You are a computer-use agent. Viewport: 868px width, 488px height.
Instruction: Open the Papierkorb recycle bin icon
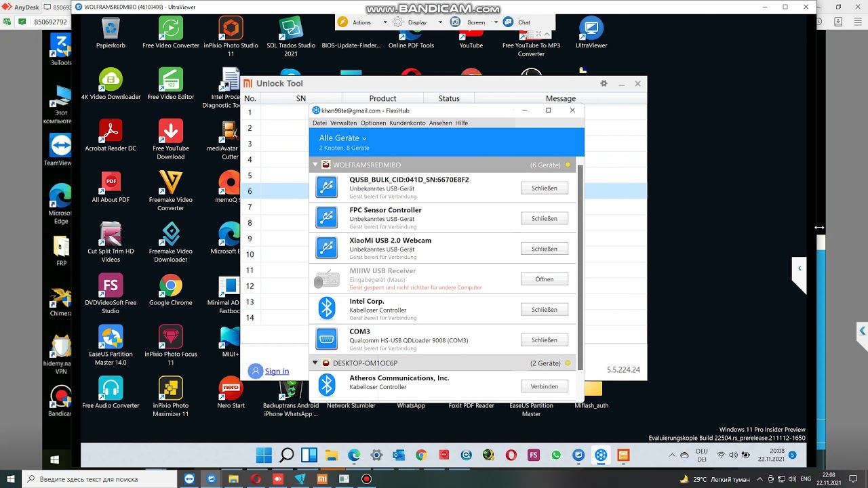[111, 33]
